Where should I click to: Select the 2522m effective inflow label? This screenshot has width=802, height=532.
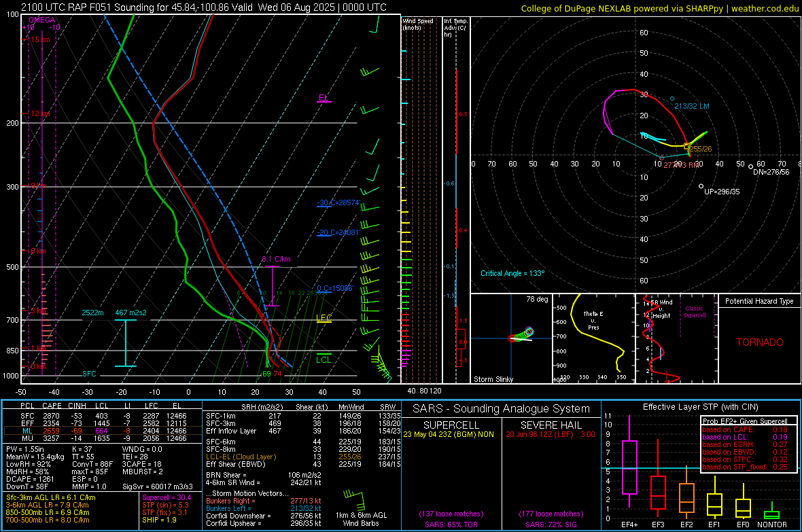click(x=92, y=313)
